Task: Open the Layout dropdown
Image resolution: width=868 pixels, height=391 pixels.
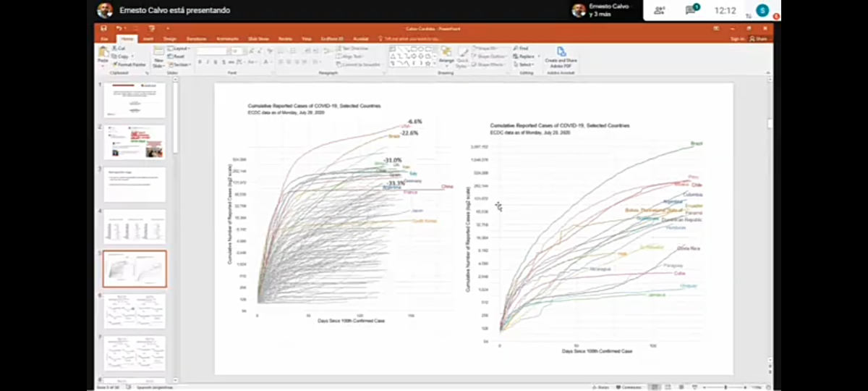Action: [178, 49]
